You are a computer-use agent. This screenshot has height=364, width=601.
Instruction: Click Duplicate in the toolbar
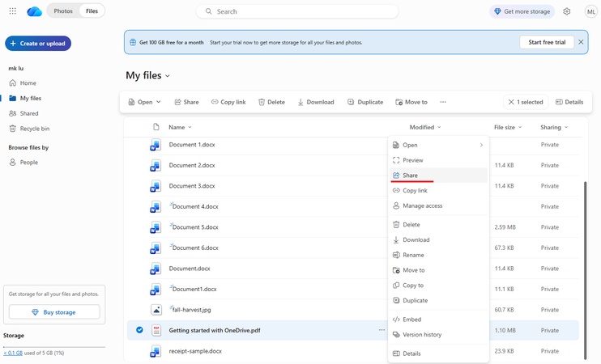[x=365, y=102]
